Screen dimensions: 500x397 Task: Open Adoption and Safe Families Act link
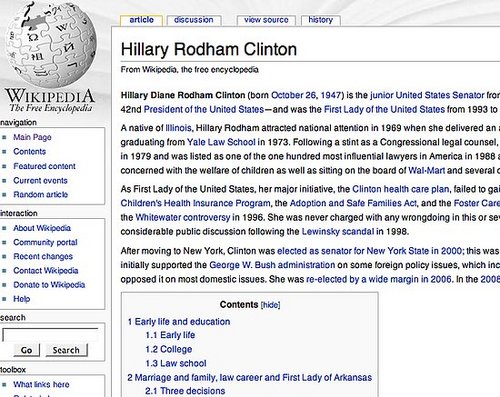[353, 203]
